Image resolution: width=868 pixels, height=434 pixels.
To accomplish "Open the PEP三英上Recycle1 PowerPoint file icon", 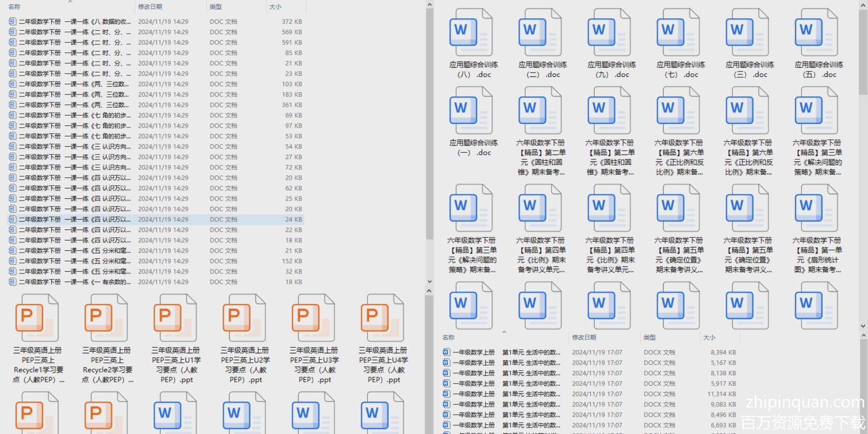I will pyautogui.click(x=37, y=318).
